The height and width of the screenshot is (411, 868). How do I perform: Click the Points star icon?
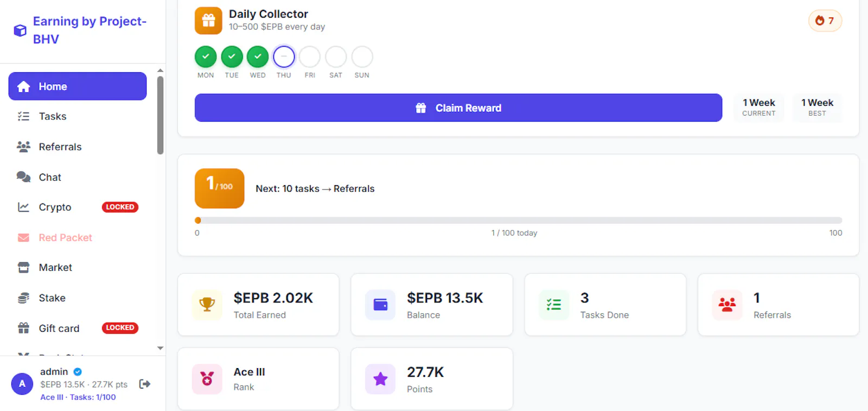pos(380,379)
